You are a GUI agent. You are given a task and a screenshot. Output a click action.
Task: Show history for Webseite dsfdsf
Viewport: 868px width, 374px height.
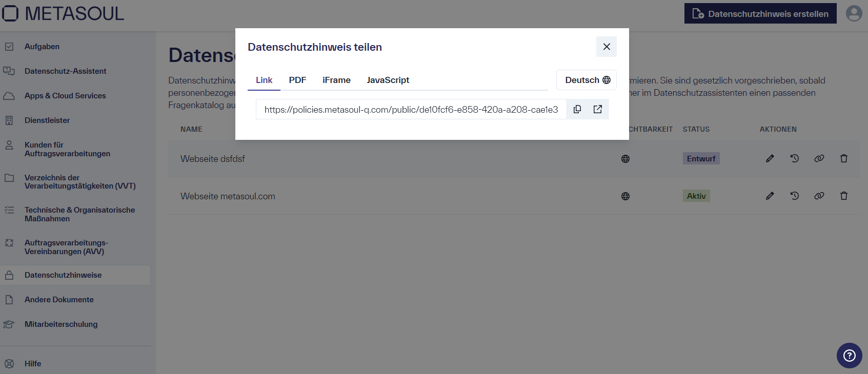click(x=795, y=159)
